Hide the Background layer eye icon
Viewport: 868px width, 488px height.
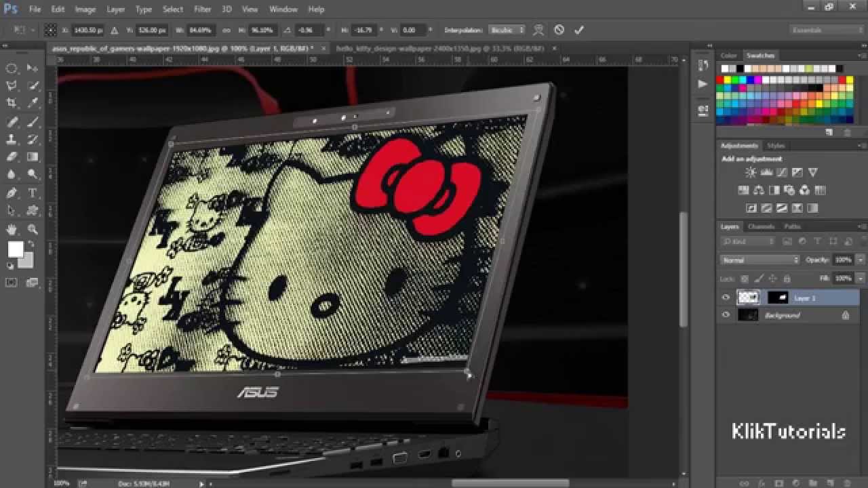(x=726, y=315)
